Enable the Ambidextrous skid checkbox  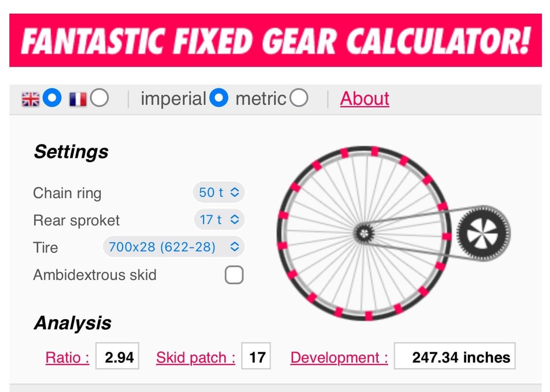pos(234,275)
